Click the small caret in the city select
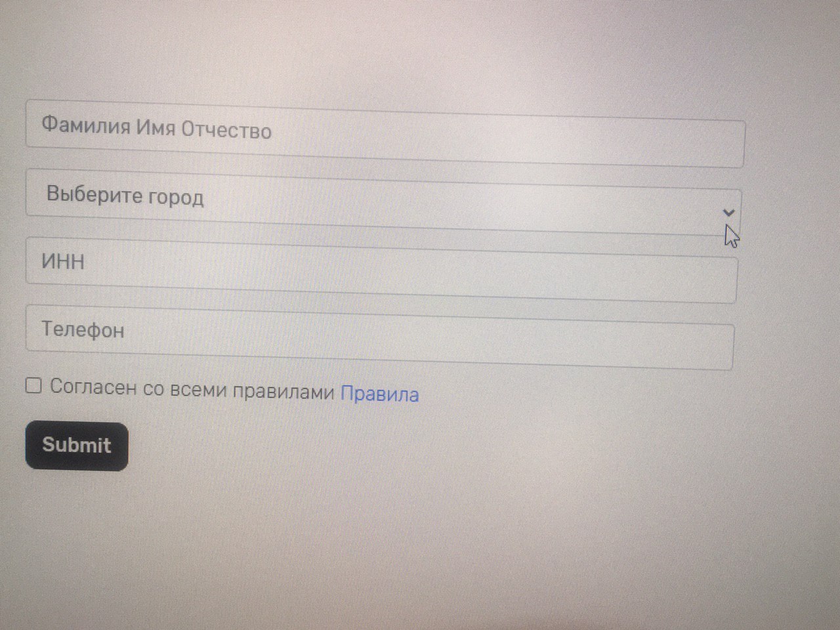840x630 pixels. coord(728,213)
